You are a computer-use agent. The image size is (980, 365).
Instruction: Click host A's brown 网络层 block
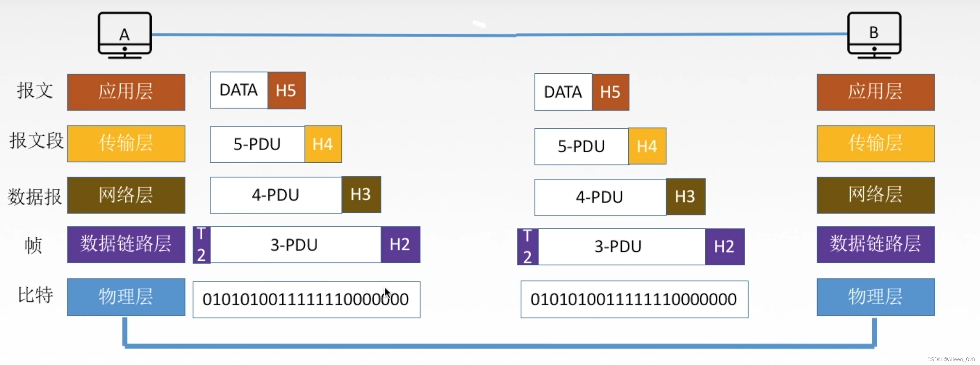click(126, 195)
